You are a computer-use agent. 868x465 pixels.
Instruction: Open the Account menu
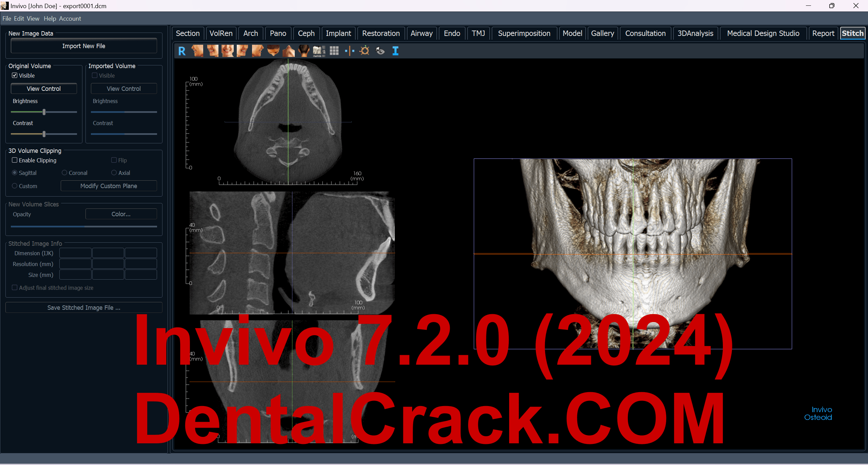[x=70, y=19]
